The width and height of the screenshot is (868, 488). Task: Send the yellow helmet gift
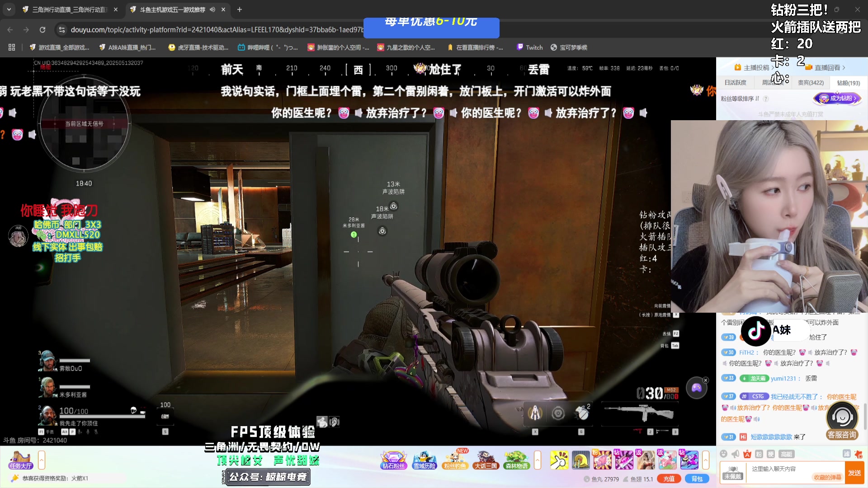(x=580, y=460)
